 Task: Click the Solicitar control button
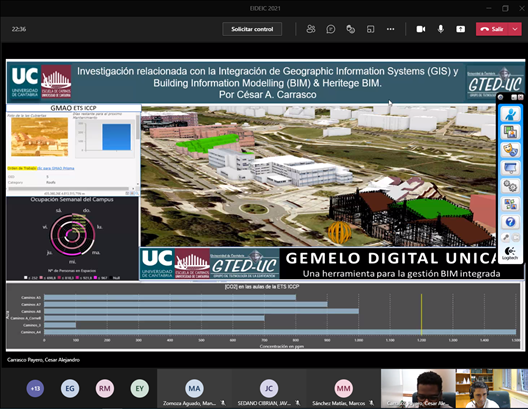pos(252,29)
